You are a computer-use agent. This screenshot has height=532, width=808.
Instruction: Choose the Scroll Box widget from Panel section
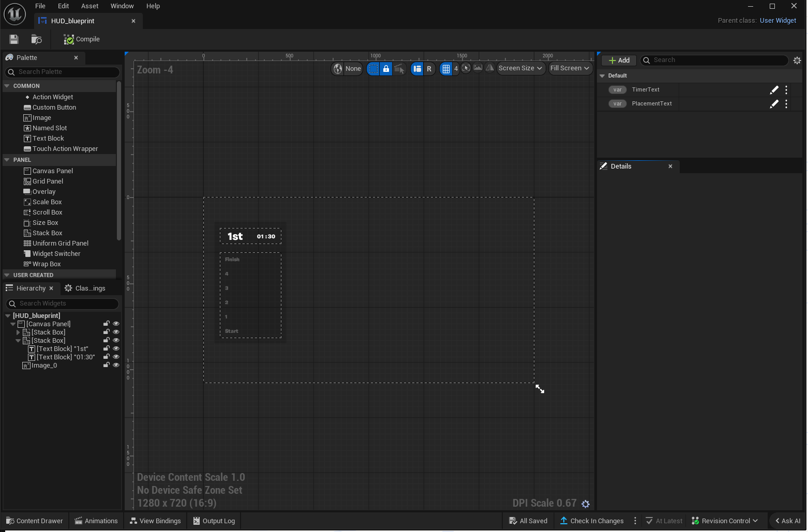pos(47,212)
